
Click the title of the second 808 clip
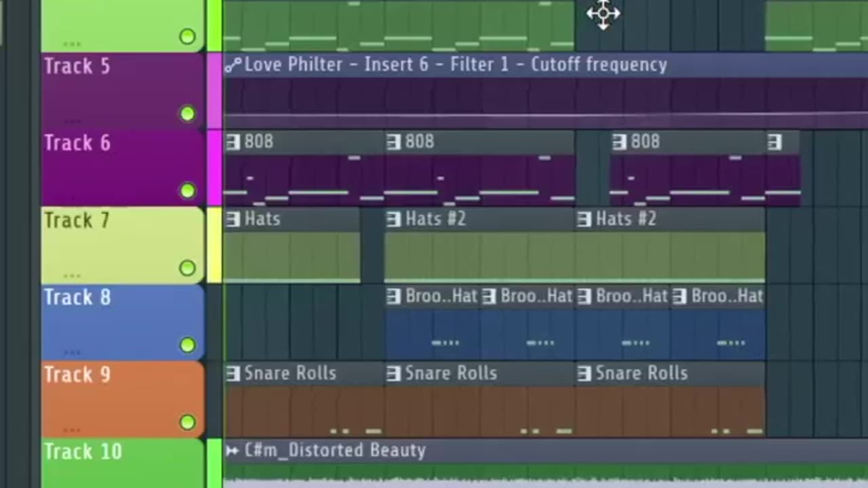[420, 142]
